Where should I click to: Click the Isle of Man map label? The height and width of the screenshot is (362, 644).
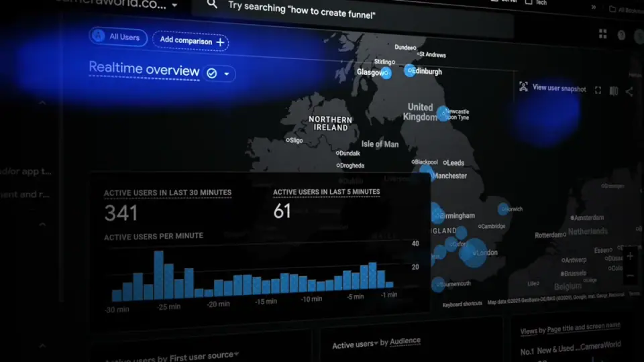pos(380,144)
